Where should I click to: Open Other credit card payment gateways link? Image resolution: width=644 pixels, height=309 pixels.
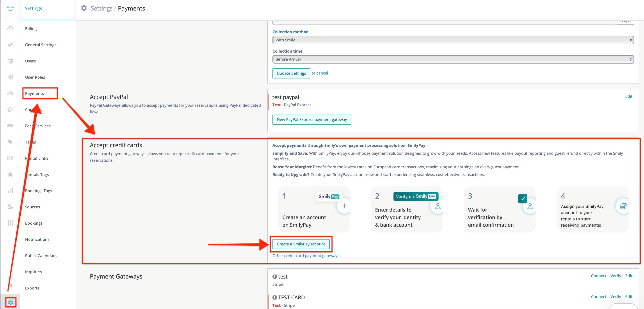(x=306, y=256)
